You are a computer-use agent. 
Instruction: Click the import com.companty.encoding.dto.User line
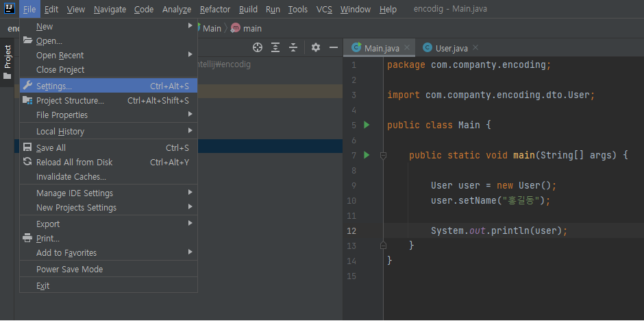pos(491,95)
